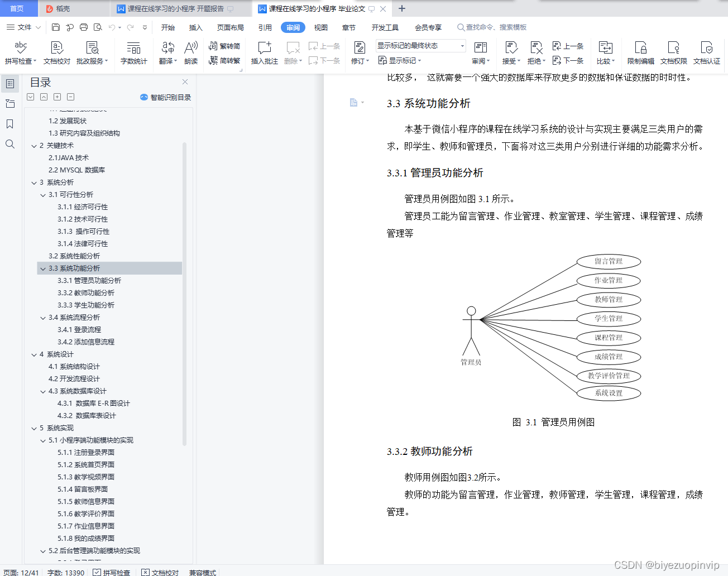This screenshot has width=728, height=576.
Task: Click the outline level-down arrow box icon
Action: [30, 97]
